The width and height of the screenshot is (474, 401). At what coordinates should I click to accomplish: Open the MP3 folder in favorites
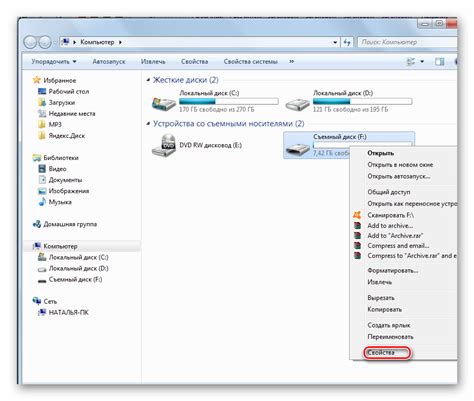(50, 124)
